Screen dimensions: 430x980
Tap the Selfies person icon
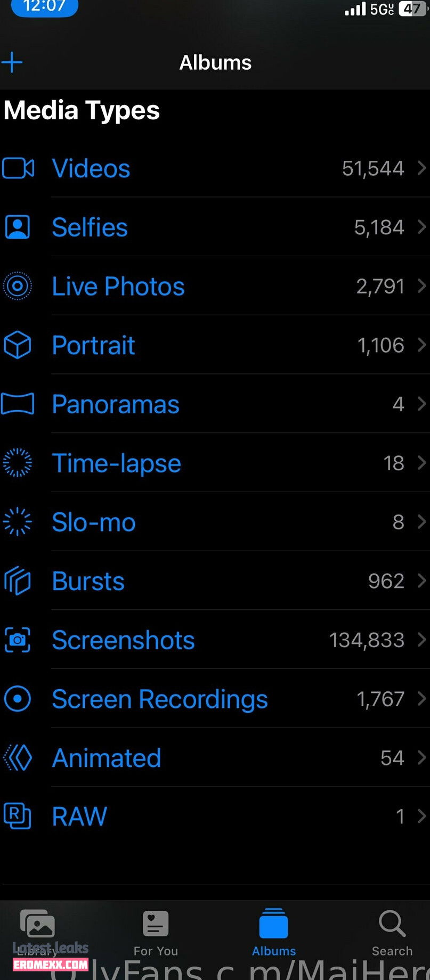[x=18, y=227]
